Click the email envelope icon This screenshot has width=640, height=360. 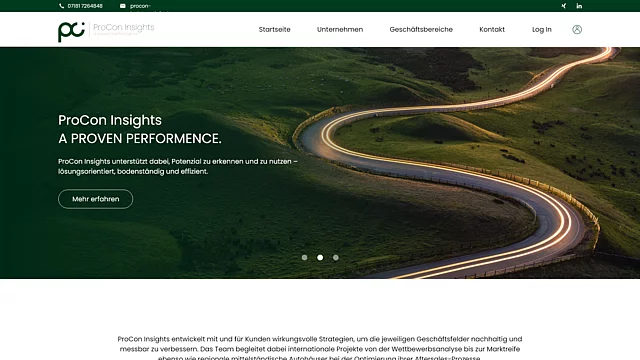[x=122, y=6]
